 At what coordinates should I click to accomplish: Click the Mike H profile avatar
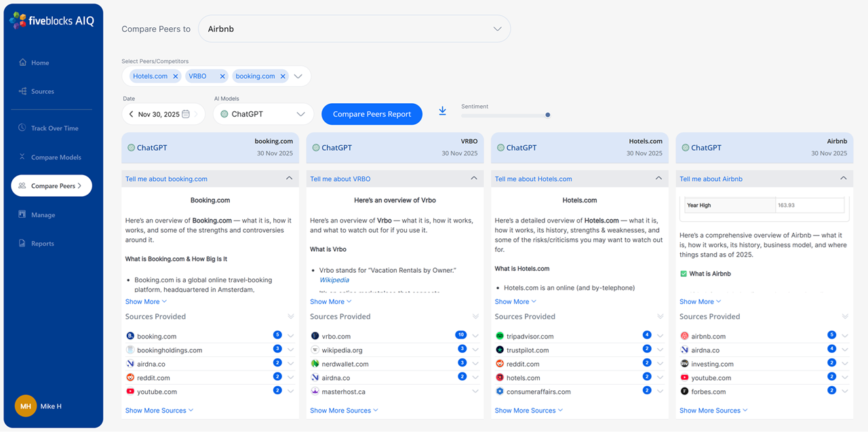coord(25,406)
